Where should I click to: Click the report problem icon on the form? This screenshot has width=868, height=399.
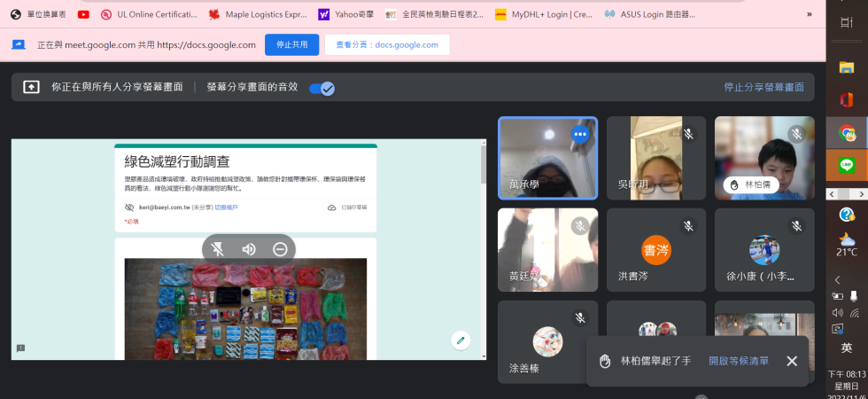(20, 348)
